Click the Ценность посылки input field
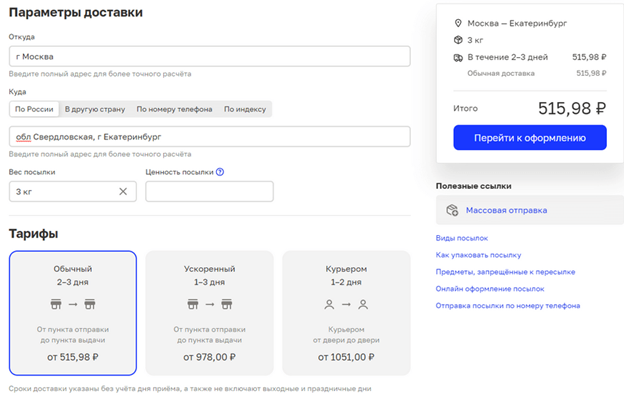The image size is (624, 396). [209, 191]
